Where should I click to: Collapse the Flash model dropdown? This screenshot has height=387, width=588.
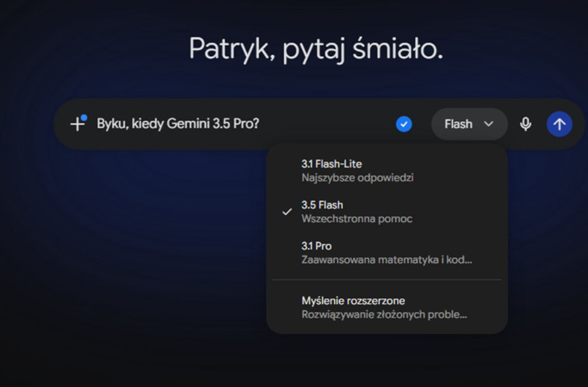click(469, 124)
